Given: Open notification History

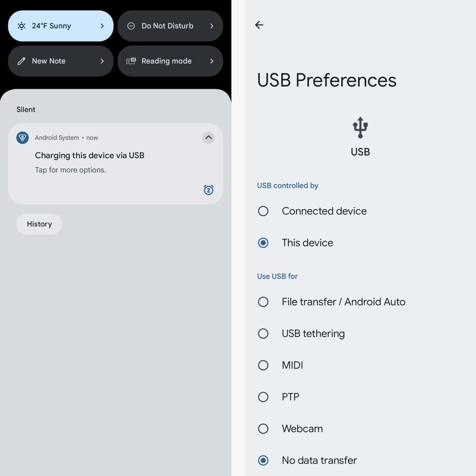Looking at the screenshot, I should click(x=39, y=224).
